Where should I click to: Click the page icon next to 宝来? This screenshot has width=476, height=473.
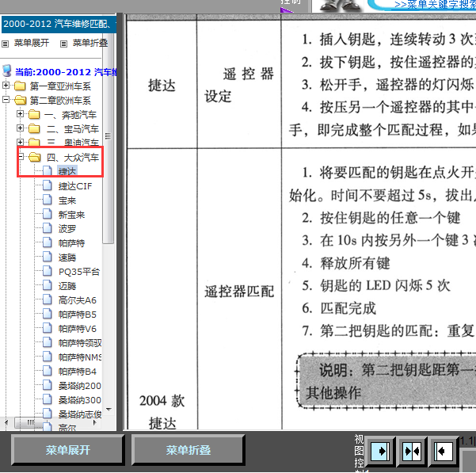point(48,200)
